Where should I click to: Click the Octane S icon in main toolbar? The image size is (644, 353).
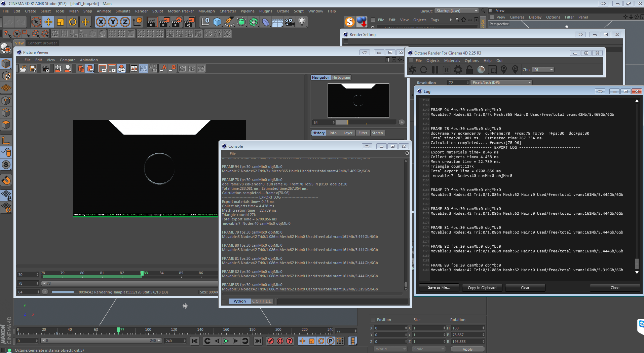[350, 22]
